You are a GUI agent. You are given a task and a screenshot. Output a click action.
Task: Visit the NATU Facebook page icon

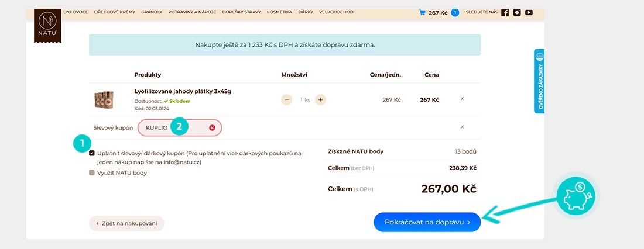click(505, 12)
